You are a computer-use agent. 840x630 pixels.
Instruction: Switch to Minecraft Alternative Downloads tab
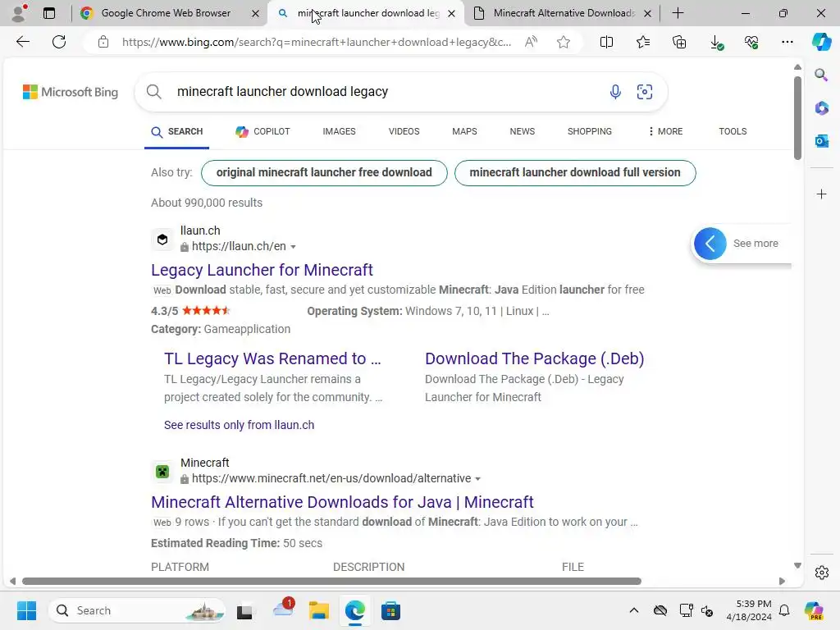pyautogui.click(x=564, y=13)
